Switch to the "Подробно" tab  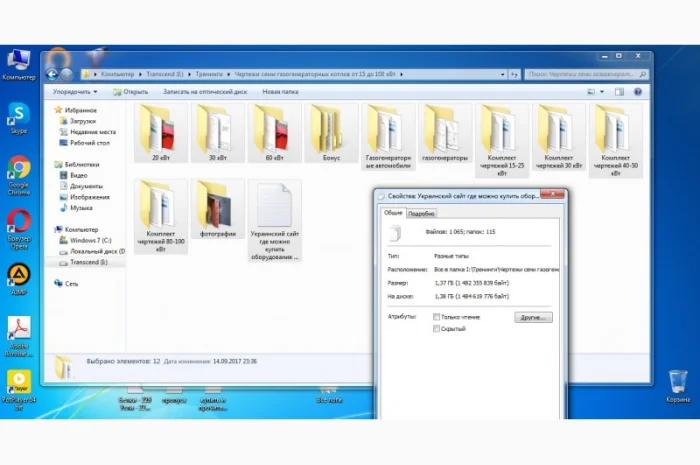click(421, 213)
